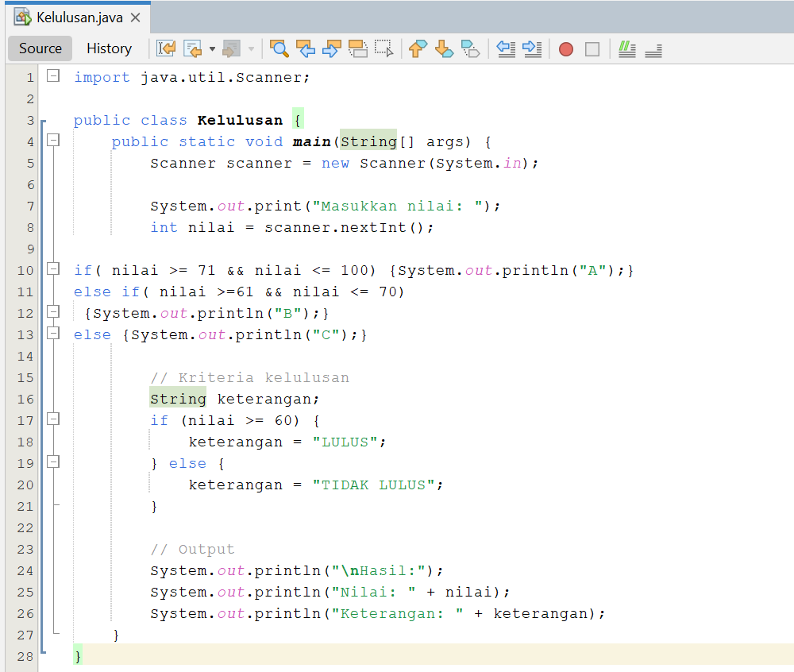Collapse the else fold on line 13
This screenshot has height=672, width=794.
coord(52,333)
